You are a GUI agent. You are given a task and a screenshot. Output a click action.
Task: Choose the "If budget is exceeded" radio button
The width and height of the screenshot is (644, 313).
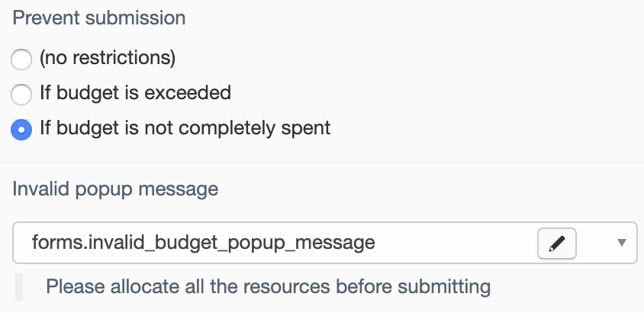pos(21,95)
